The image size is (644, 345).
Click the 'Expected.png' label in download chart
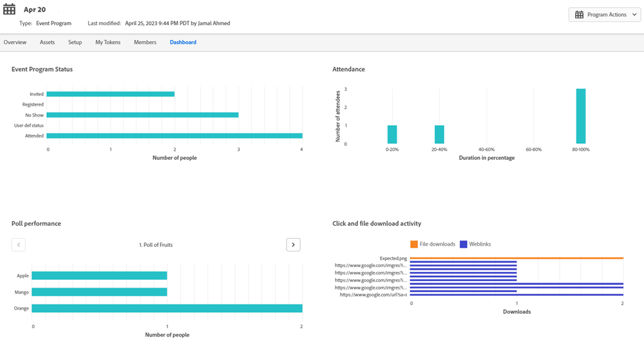click(393, 258)
